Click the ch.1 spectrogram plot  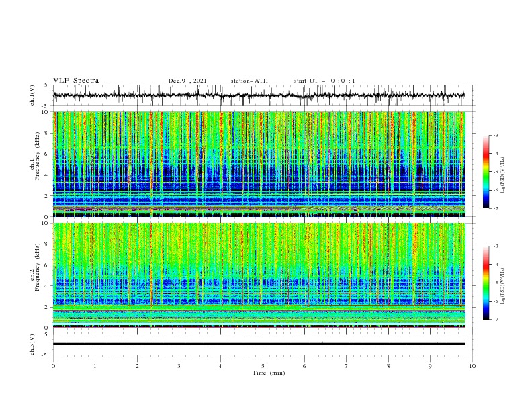(x=259, y=164)
